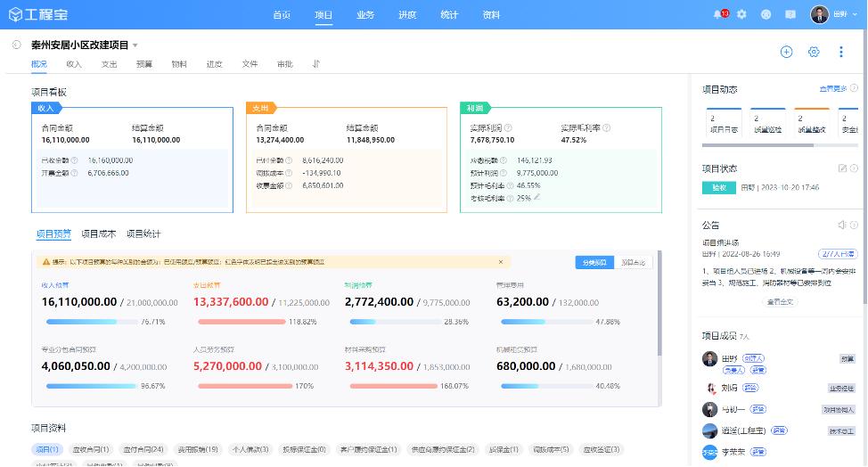
Task: Click the 公告 speaker icon
Action: coord(842,225)
